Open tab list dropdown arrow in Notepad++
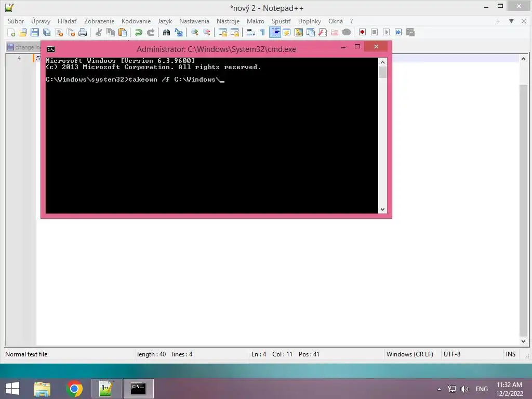This screenshot has height=399, width=532. (x=511, y=21)
